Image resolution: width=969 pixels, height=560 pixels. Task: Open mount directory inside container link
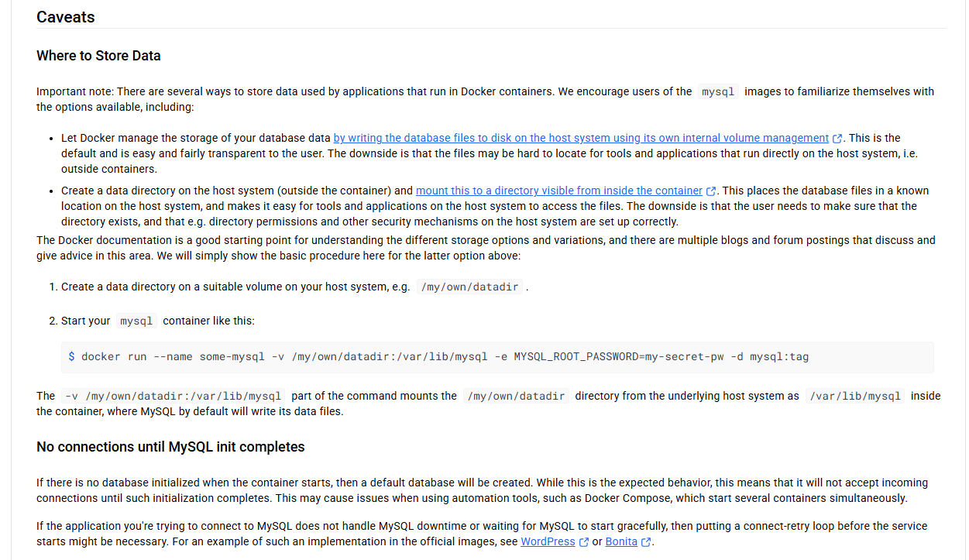(x=559, y=191)
